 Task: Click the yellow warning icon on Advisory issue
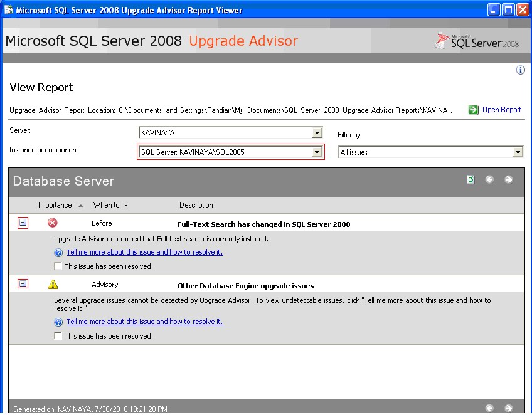(x=53, y=283)
